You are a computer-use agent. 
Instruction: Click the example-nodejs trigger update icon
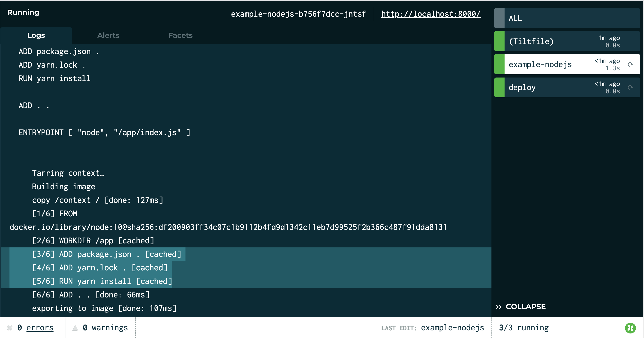point(630,64)
